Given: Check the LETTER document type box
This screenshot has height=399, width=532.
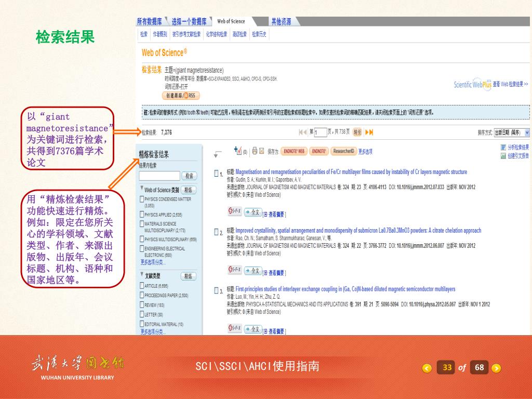Looking at the screenshot, I should 142,314.
